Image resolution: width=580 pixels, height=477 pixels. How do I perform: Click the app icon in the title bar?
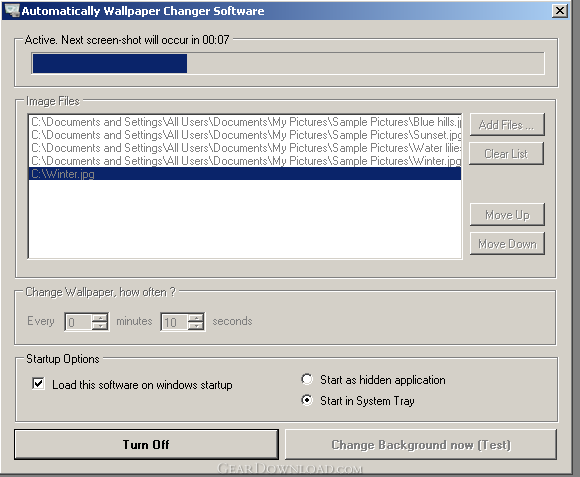[x=12, y=10]
